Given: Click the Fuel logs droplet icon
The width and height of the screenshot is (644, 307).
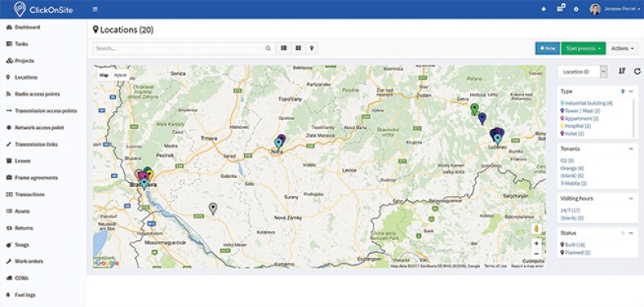Looking at the screenshot, I should pyautogui.click(x=9, y=295).
